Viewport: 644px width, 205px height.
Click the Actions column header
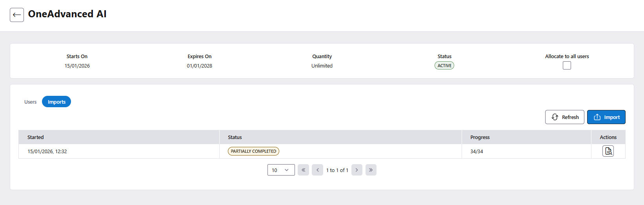click(608, 137)
